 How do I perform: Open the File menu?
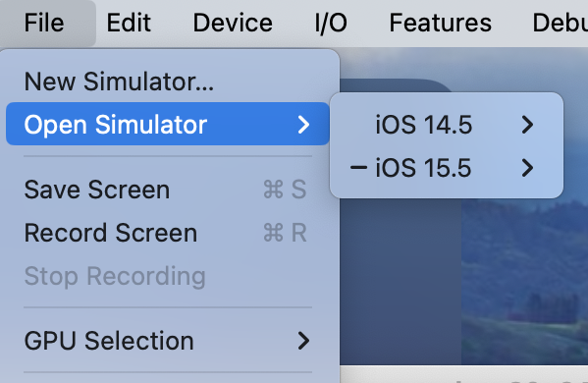pyautogui.click(x=44, y=23)
